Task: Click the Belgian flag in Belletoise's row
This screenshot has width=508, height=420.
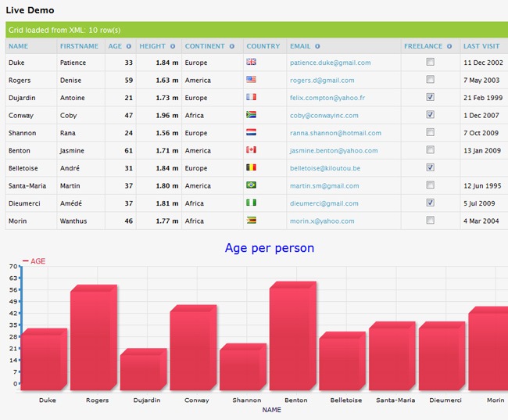Action: coord(252,167)
